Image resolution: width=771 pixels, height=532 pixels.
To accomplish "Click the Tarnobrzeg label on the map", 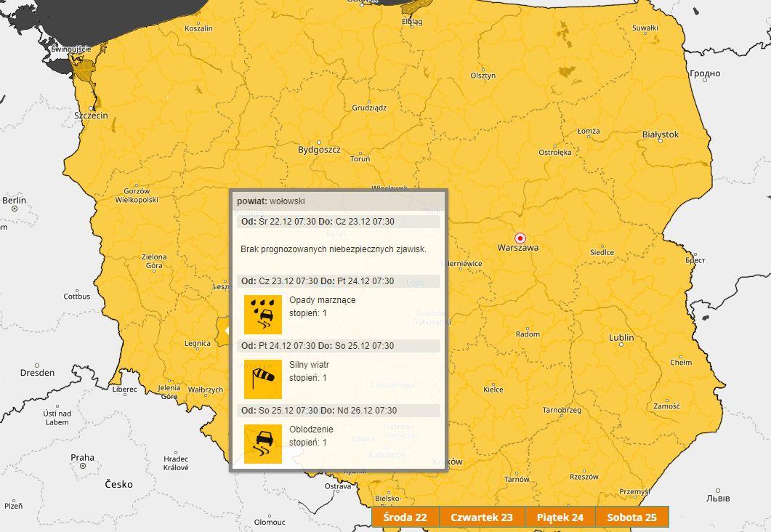I will coord(562,410).
